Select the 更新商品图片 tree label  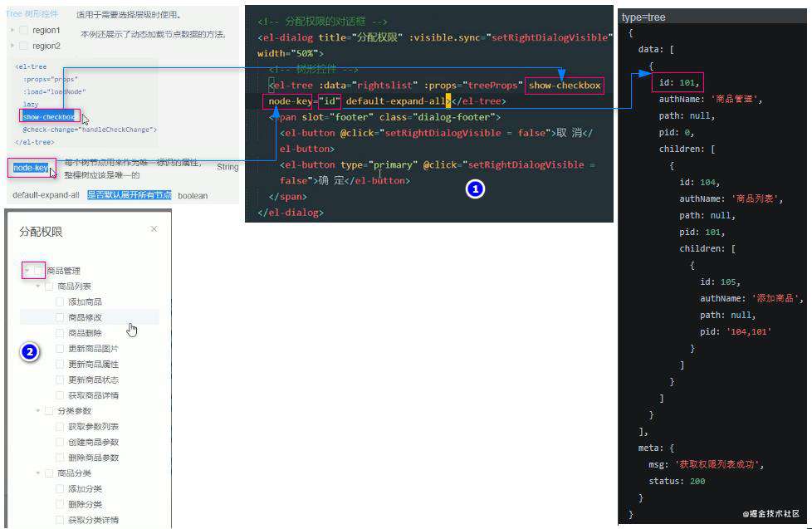click(x=93, y=349)
